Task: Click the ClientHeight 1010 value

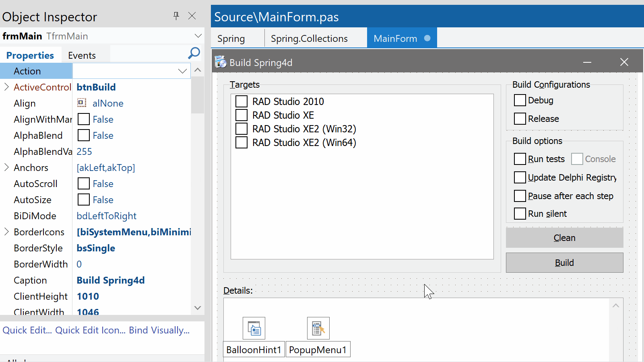Action: click(x=88, y=296)
